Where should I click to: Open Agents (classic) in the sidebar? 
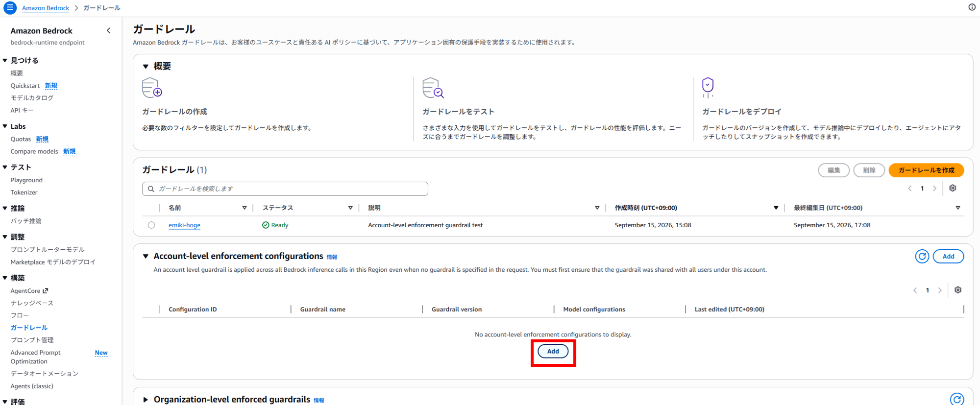[32, 386]
